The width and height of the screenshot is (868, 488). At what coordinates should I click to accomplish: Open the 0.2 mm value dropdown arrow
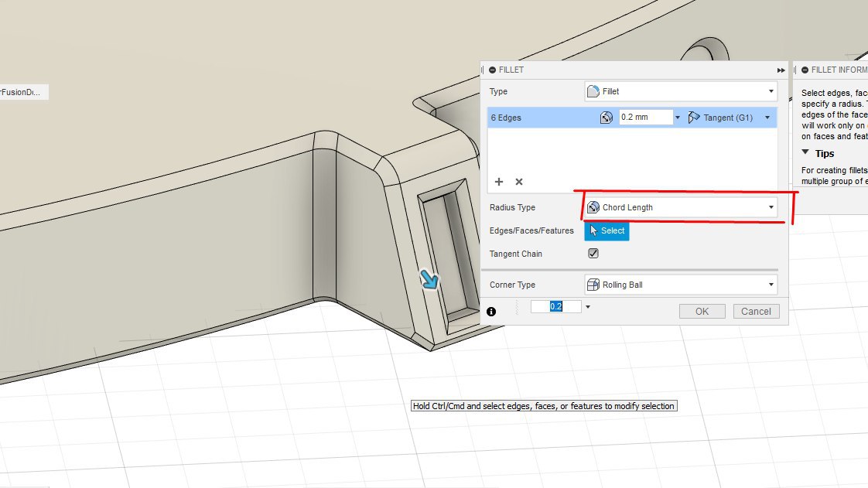pyautogui.click(x=678, y=118)
